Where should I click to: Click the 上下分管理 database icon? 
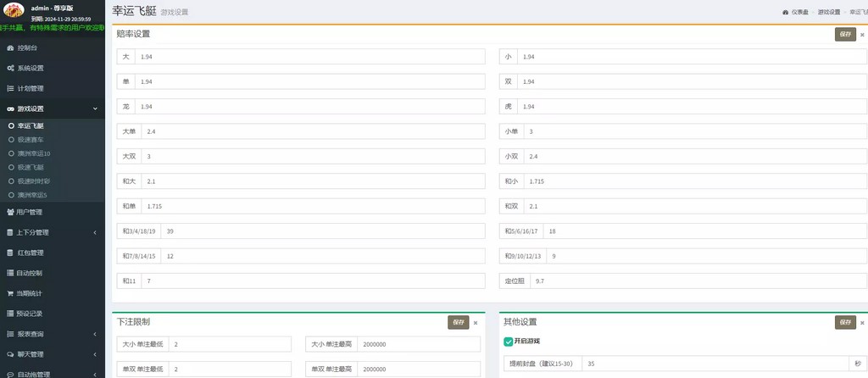coord(10,232)
